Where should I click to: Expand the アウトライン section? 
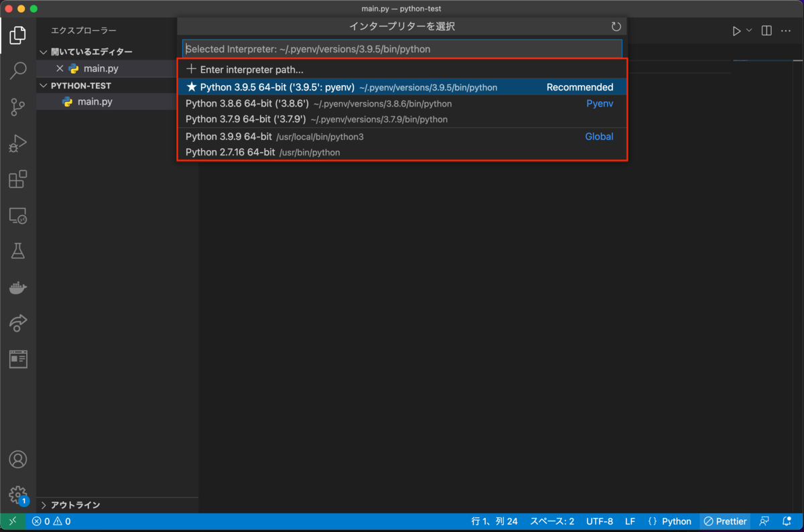[x=75, y=505]
